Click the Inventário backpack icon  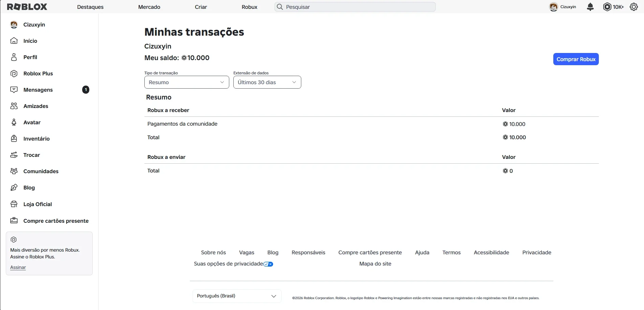14,139
